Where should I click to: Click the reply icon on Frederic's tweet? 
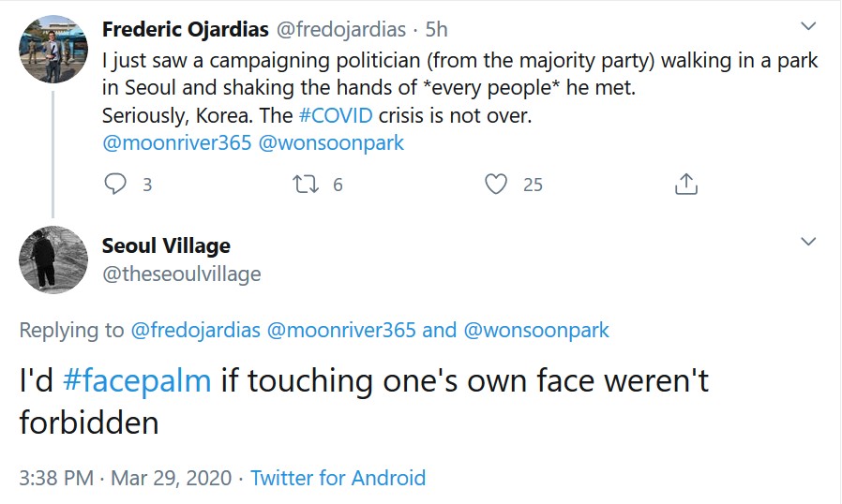pos(115,185)
